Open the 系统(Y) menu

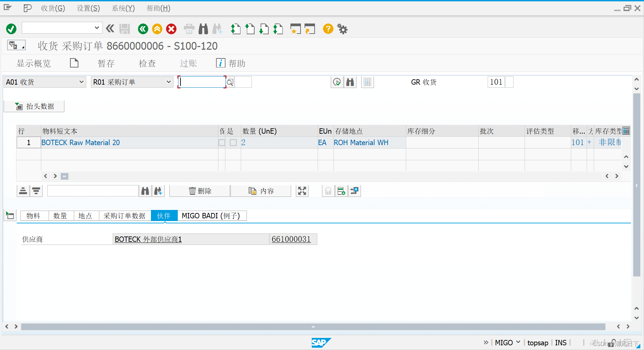(x=123, y=8)
